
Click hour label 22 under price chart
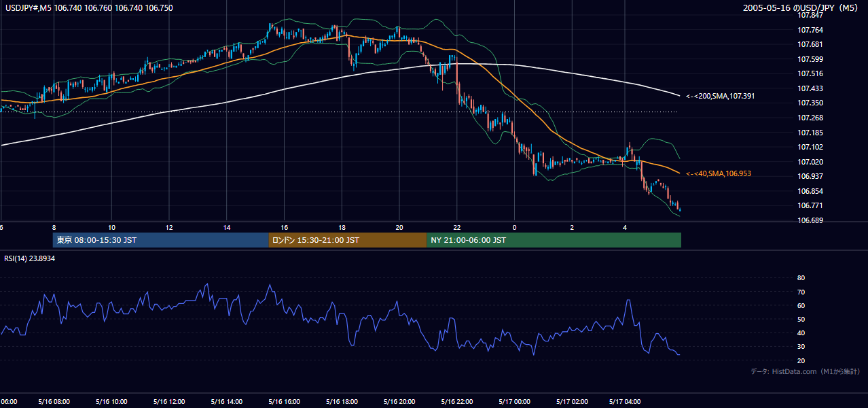(x=457, y=227)
